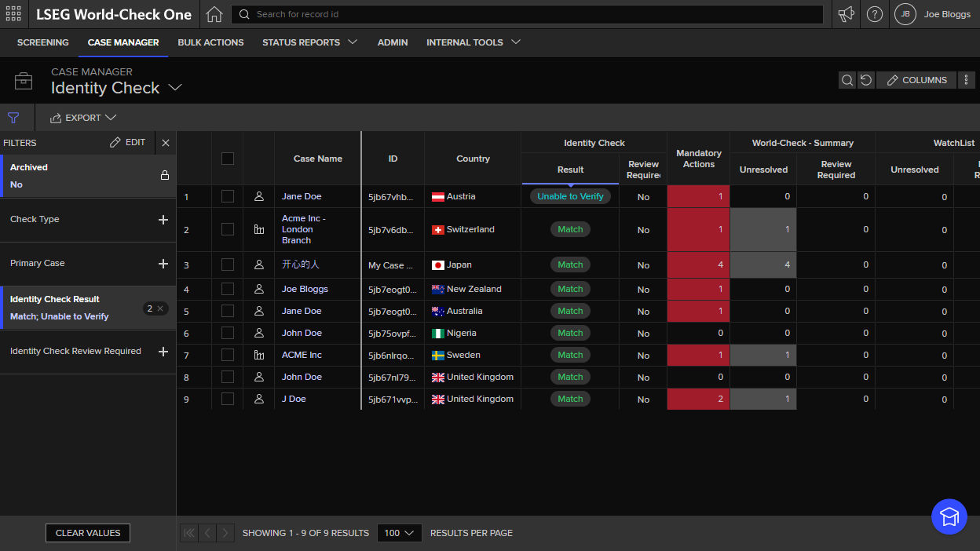Switch to the Screening tab
This screenshot has width=980, height=551.
(43, 42)
